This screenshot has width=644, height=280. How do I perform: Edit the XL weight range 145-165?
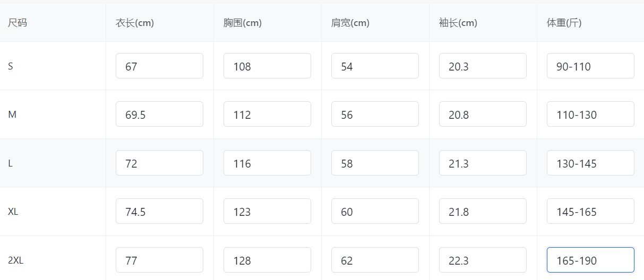pos(590,212)
